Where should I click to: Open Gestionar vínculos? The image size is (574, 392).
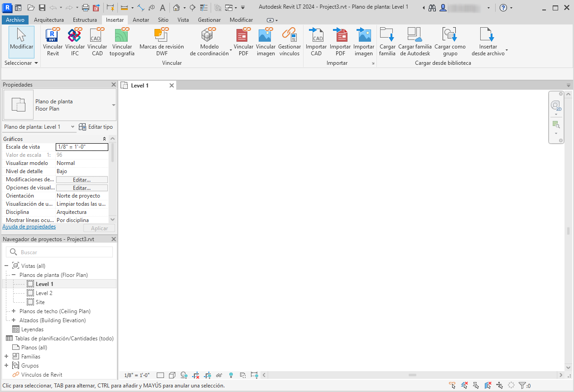coord(289,42)
